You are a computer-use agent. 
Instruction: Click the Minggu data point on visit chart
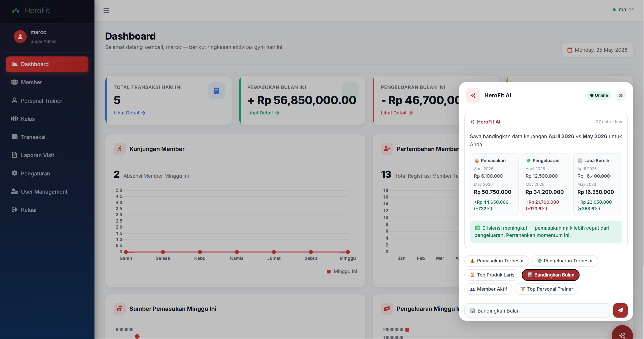coord(348,252)
